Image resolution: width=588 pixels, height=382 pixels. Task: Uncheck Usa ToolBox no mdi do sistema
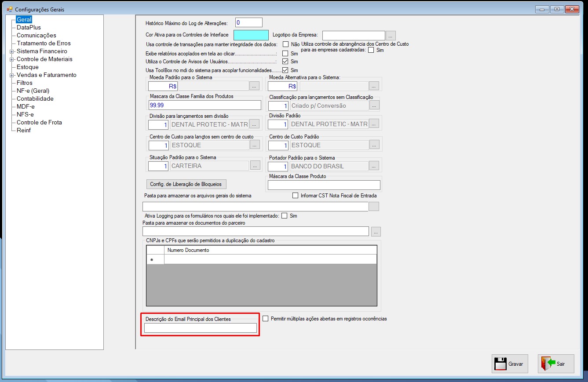coord(285,70)
